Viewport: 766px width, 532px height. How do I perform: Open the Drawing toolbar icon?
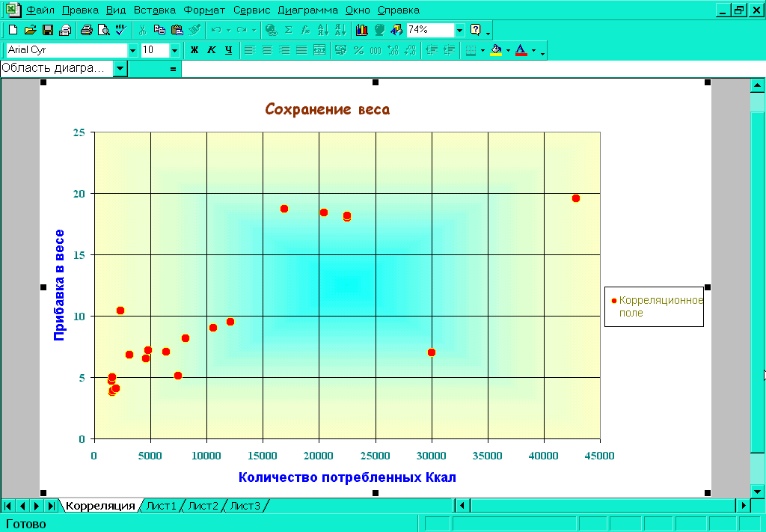(396, 30)
